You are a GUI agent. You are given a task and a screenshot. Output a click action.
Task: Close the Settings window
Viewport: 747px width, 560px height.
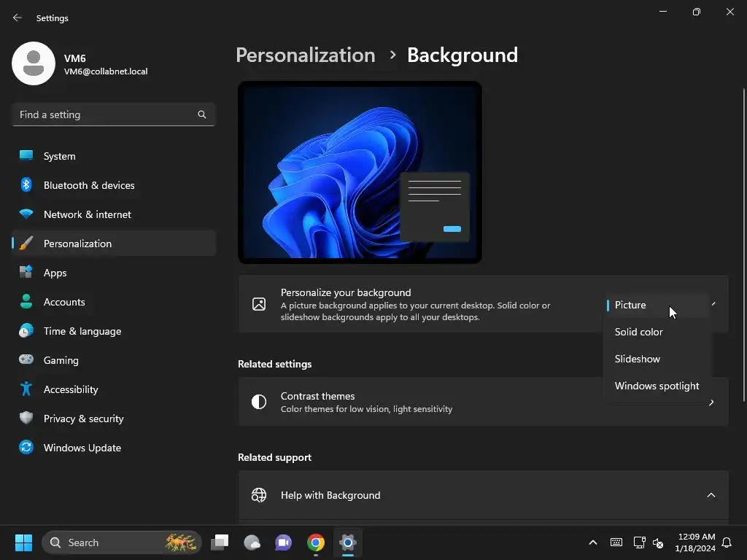tap(729, 12)
